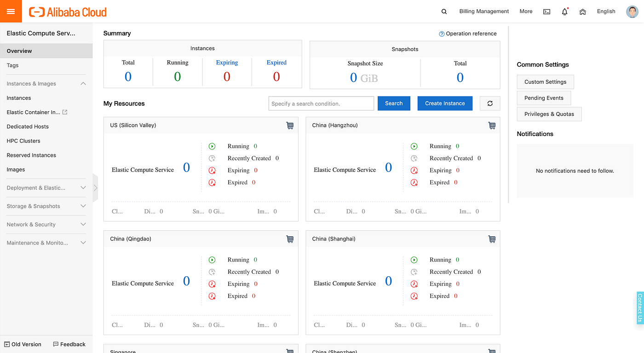The width and height of the screenshot is (644, 353).
Task: Click the Old Version icon at sidebar bottom
Action: pos(7,344)
